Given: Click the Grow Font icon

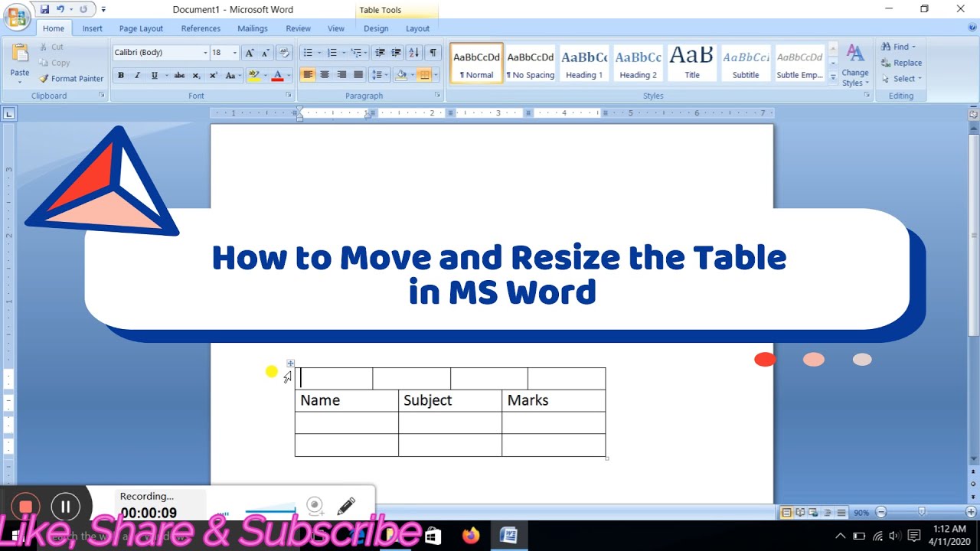Looking at the screenshot, I should pos(250,53).
